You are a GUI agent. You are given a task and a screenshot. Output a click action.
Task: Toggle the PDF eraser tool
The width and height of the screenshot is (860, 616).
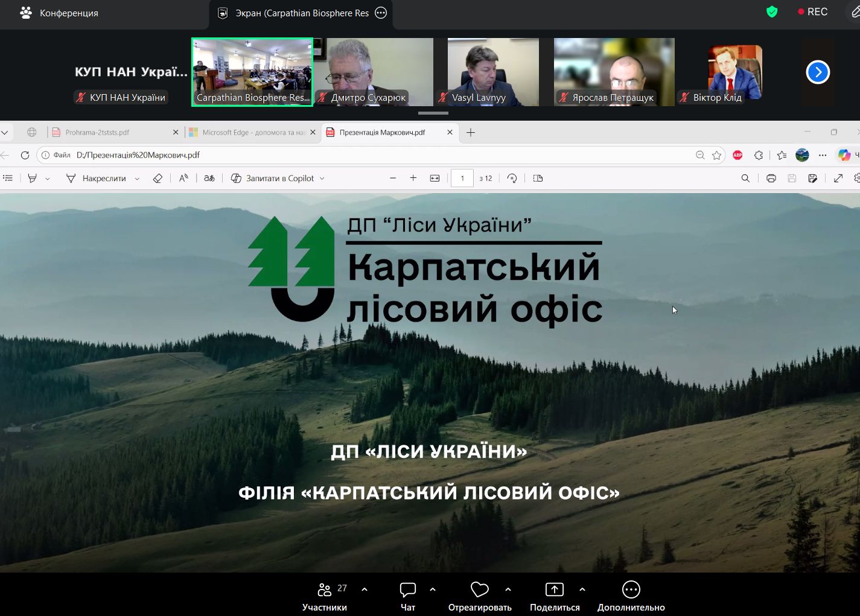pyautogui.click(x=158, y=178)
